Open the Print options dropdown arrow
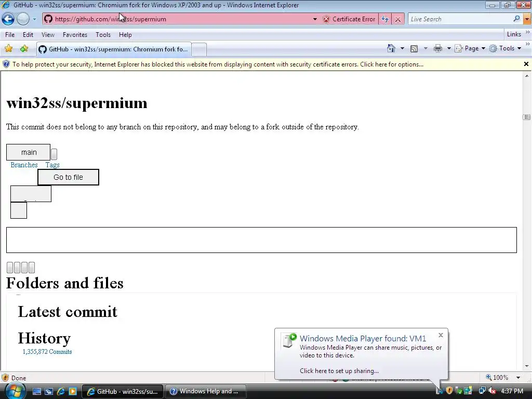Image resolution: width=532 pixels, height=399 pixels. [449, 48]
